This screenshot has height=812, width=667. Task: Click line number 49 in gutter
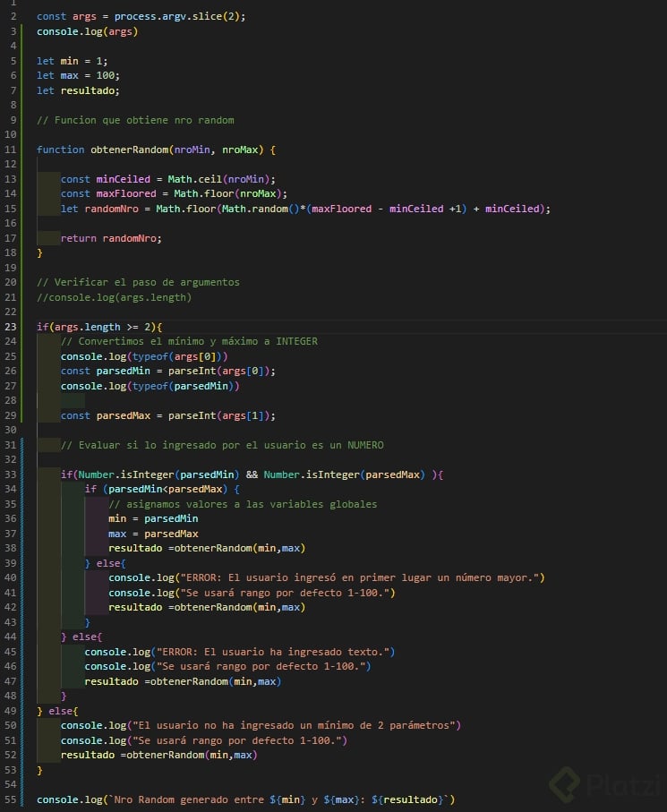pyautogui.click(x=11, y=711)
